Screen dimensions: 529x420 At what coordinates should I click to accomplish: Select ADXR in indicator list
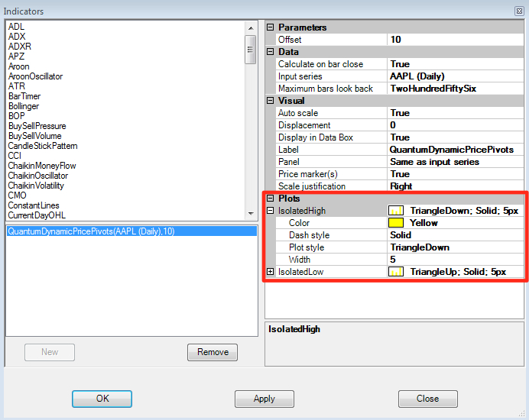(x=20, y=46)
